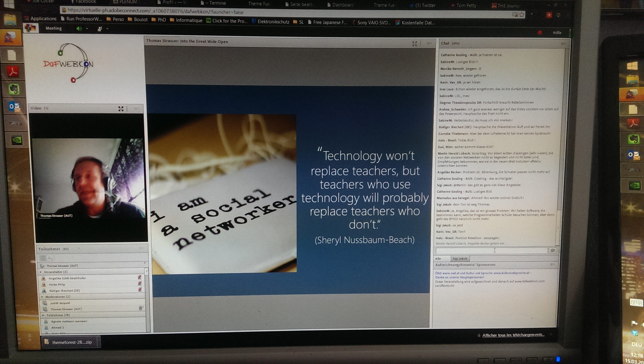Maximize the presentation share pod
The width and height of the screenshot is (644, 364).
[414, 44]
